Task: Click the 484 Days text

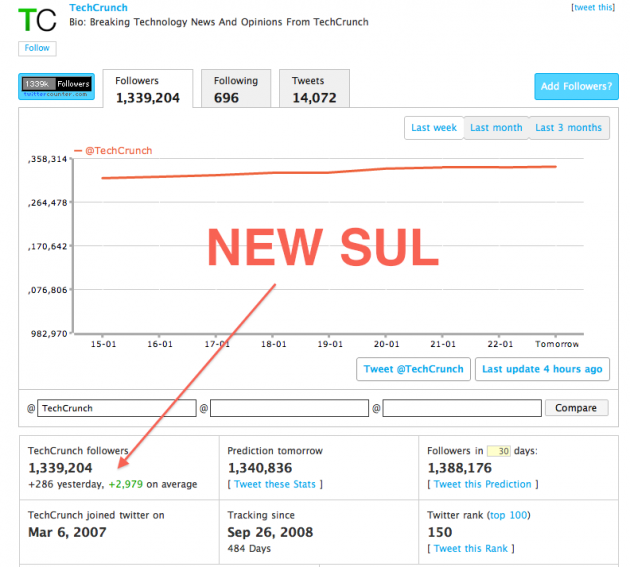Action: tap(249, 549)
